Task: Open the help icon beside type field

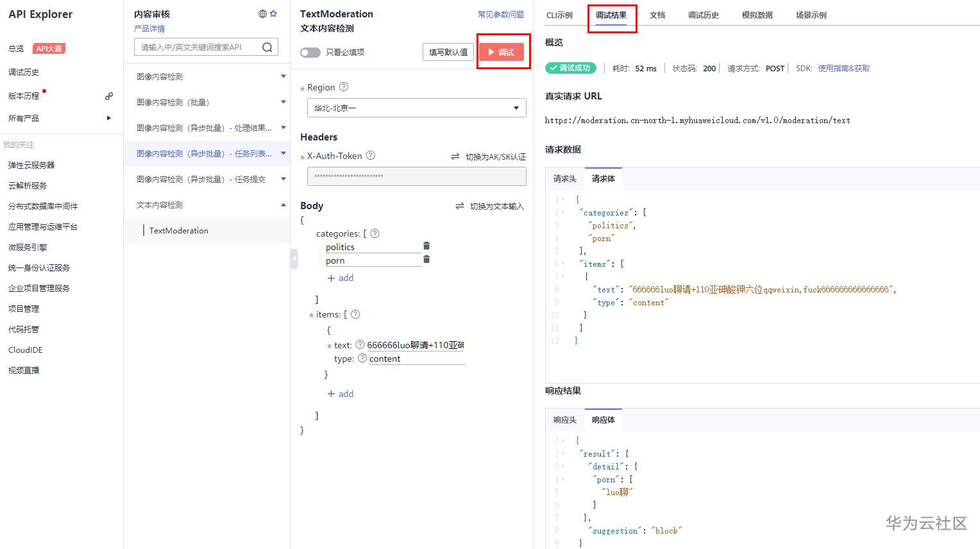Action: coord(362,358)
